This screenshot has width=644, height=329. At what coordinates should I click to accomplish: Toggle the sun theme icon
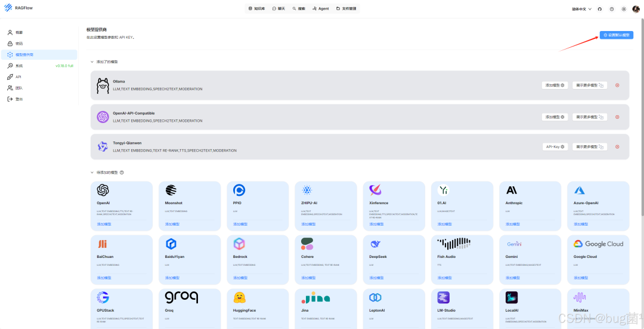[x=624, y=8]
